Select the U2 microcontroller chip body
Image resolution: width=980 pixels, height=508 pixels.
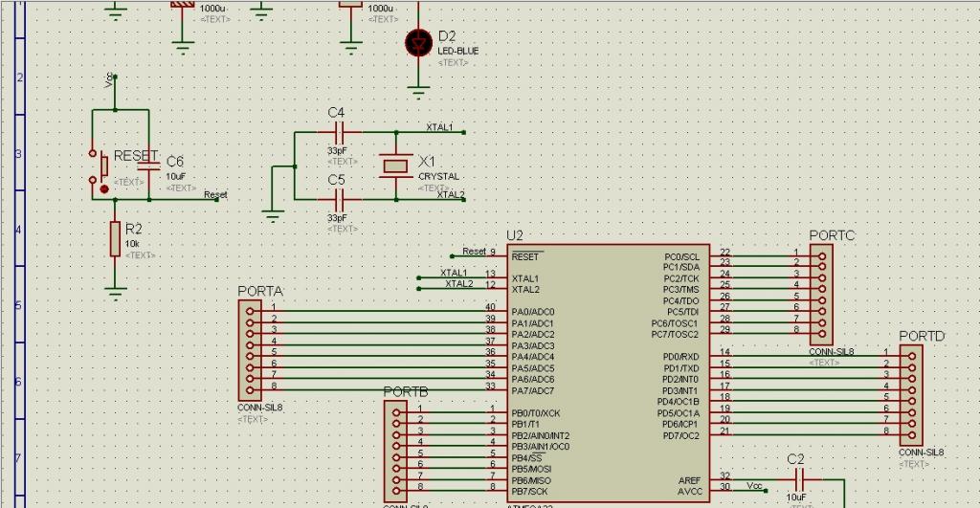coord(608,373)
